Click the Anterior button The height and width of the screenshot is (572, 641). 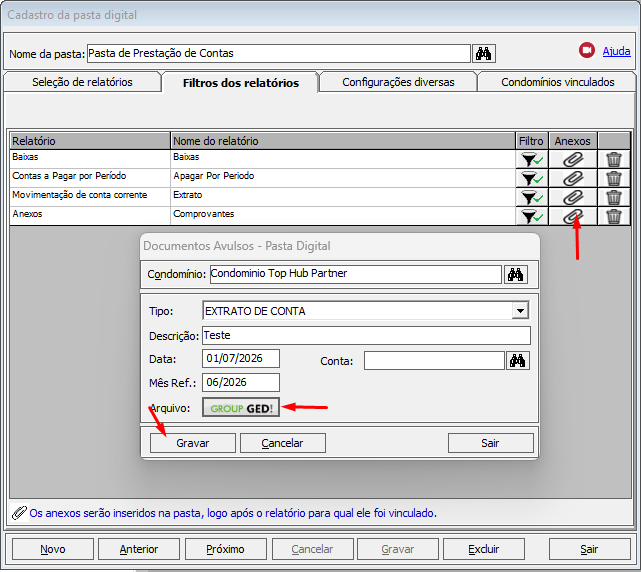[139, 549]
